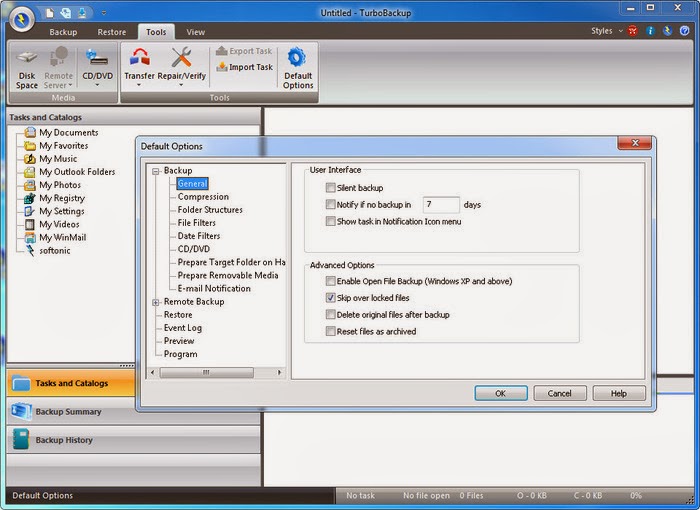Screen dimensions: 700x510
Task: Open Default Options from the ribbon
Action: pyautogui.click(x=298, y=68)
